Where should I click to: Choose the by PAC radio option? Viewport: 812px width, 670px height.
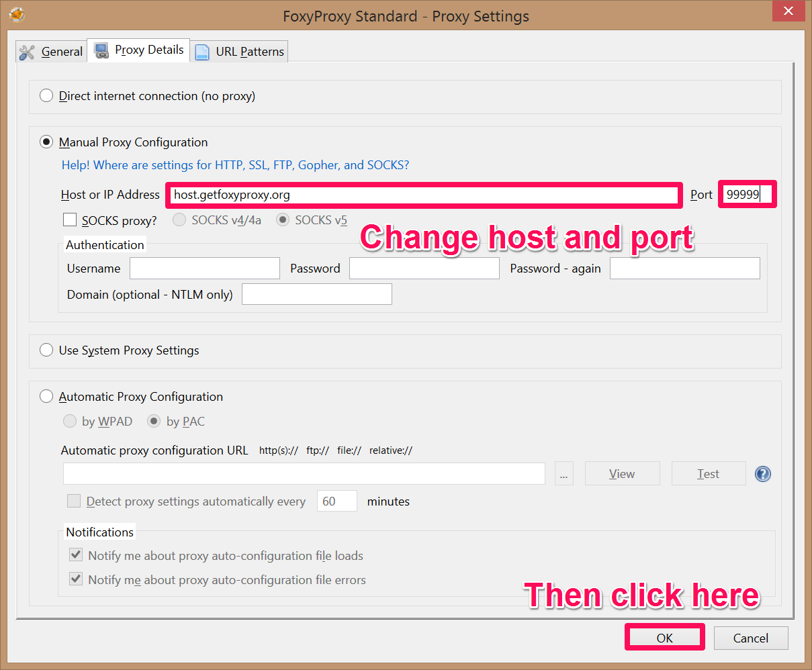click(154, 421)
